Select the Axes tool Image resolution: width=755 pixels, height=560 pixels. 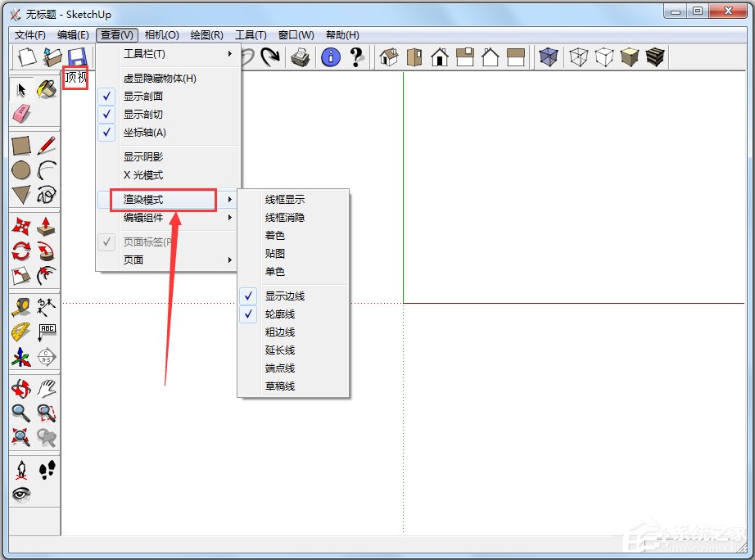[21, 357]
